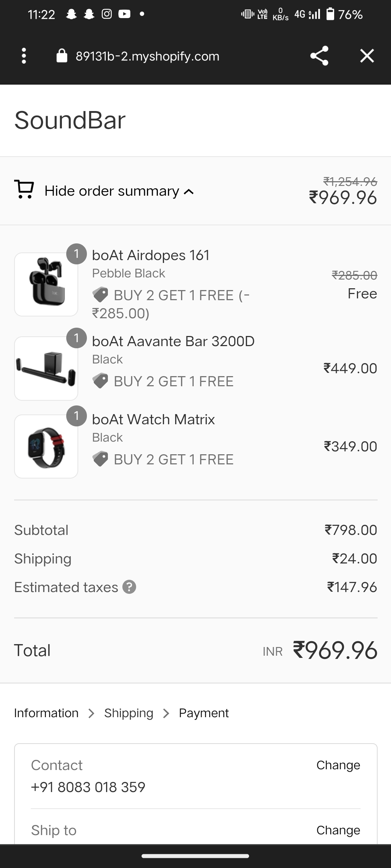Close the browser tab with the X

[x=367, y=56]
